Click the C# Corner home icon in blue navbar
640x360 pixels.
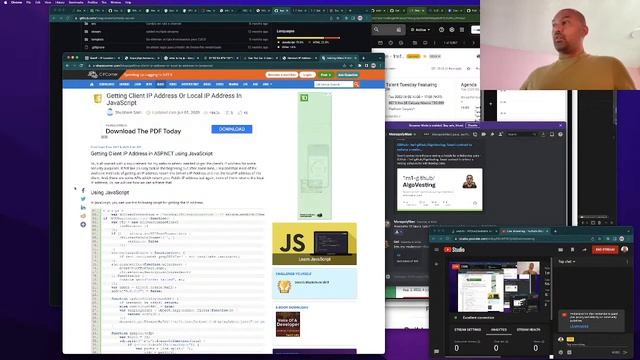[x=91, y=84]
